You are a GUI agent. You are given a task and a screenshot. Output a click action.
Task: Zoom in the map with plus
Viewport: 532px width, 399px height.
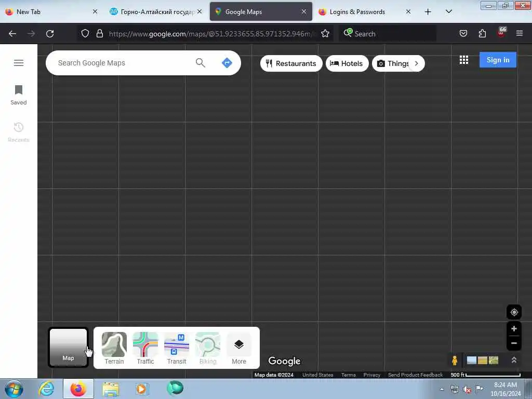[514, 329]
